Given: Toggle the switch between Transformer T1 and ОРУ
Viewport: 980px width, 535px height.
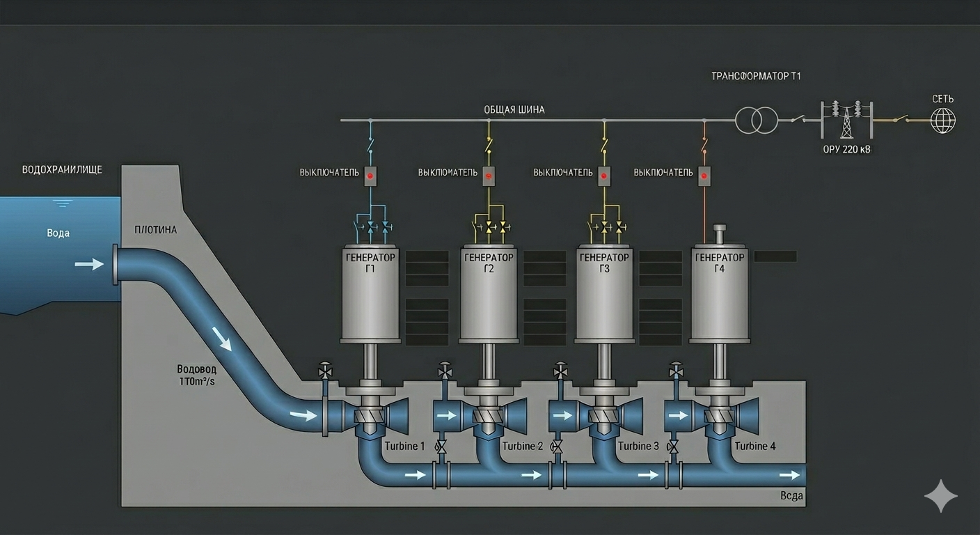Looking at the screenshot, I should [799, 119].
